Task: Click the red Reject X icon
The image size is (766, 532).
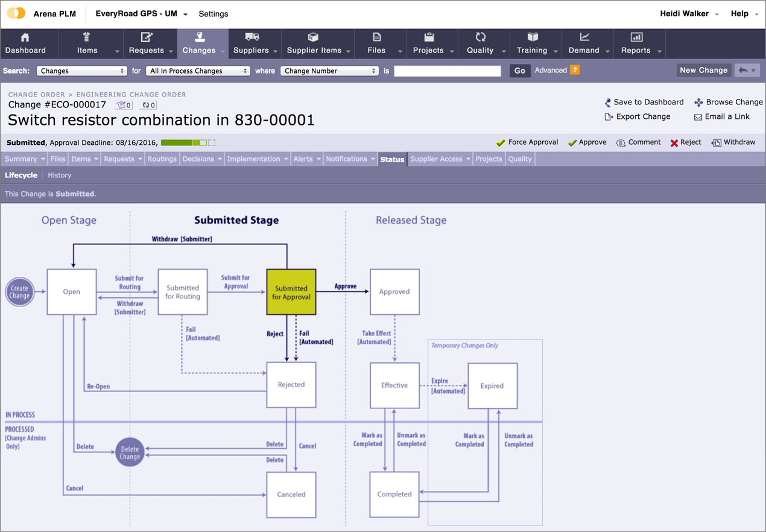Action: click(674, 143)
